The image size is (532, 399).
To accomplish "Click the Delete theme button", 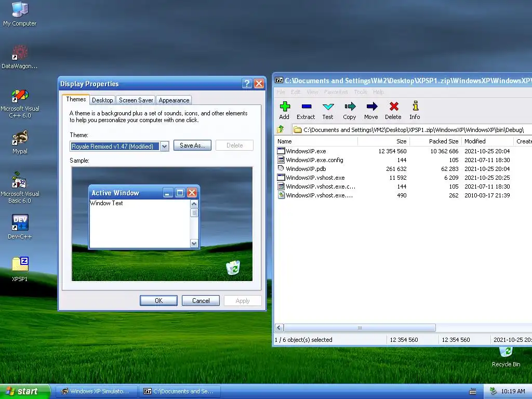I will 234,145.
